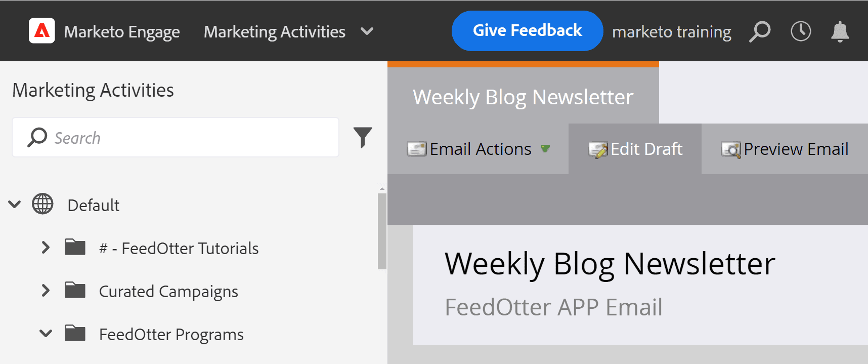The image size is (868, 364).
Task: Click the Edit Draft pencil icon
Action: click(598, 149)
